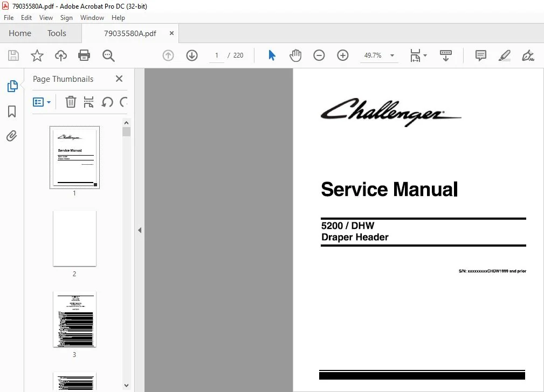Open the Attachments paperclip panel

pyautogui.click(x=12, y=136)
